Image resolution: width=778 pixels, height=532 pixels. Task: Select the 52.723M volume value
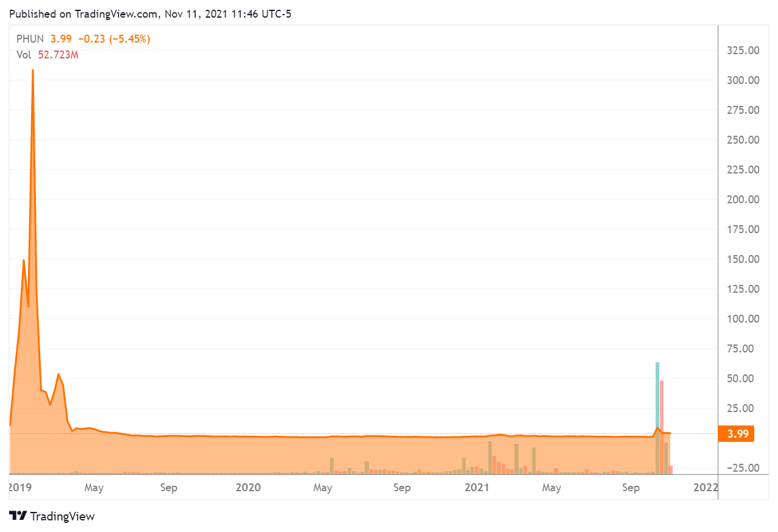(58, 55)
